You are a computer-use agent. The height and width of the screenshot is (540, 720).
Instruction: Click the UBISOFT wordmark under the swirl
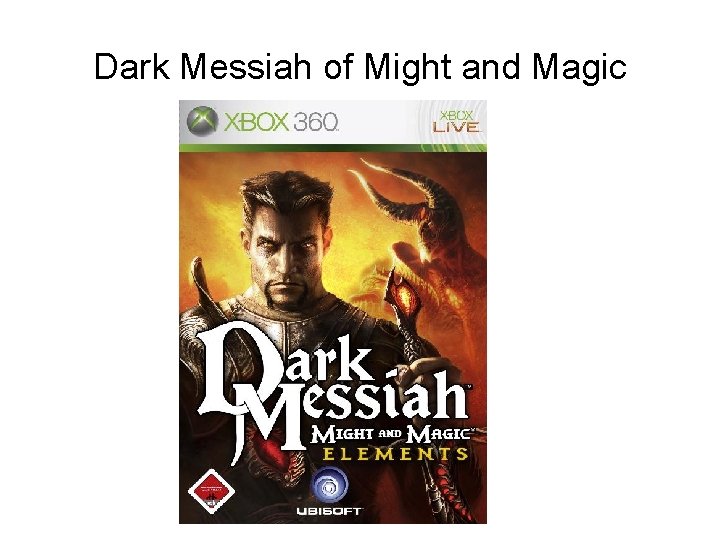[329, 511]
